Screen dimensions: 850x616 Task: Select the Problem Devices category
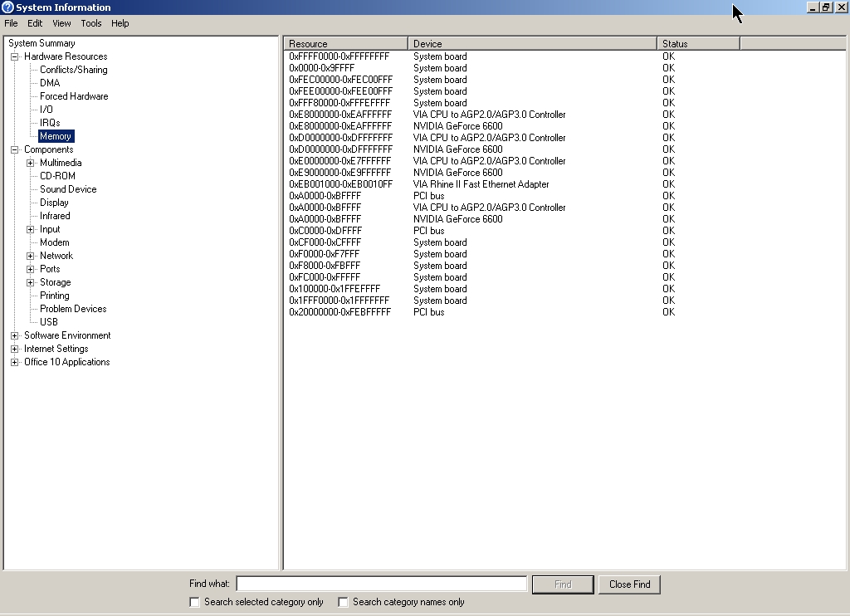[x=73, y=309]
